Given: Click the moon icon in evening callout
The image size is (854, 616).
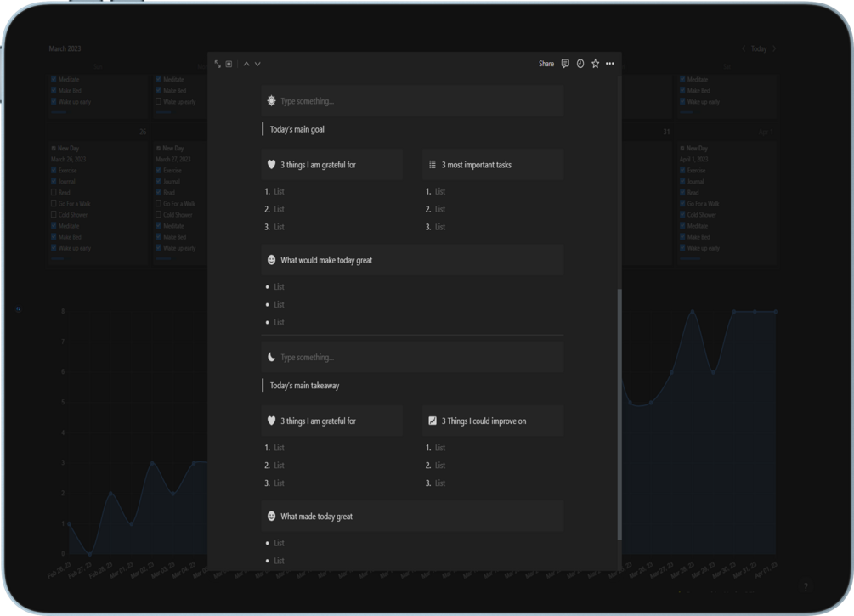Looking at the screenshot, I should click(x=271, y=358).
